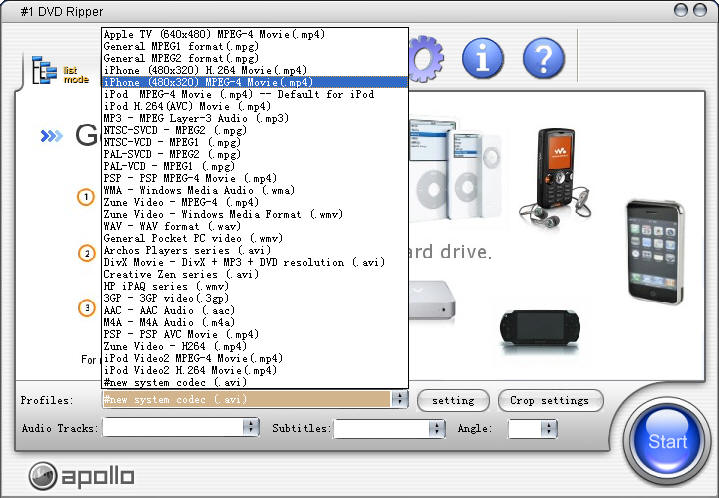719x498 pixels.
Task: Choose DivX Movie - DivX + MP3 + DVD resolution
Action: coord(254,262)
